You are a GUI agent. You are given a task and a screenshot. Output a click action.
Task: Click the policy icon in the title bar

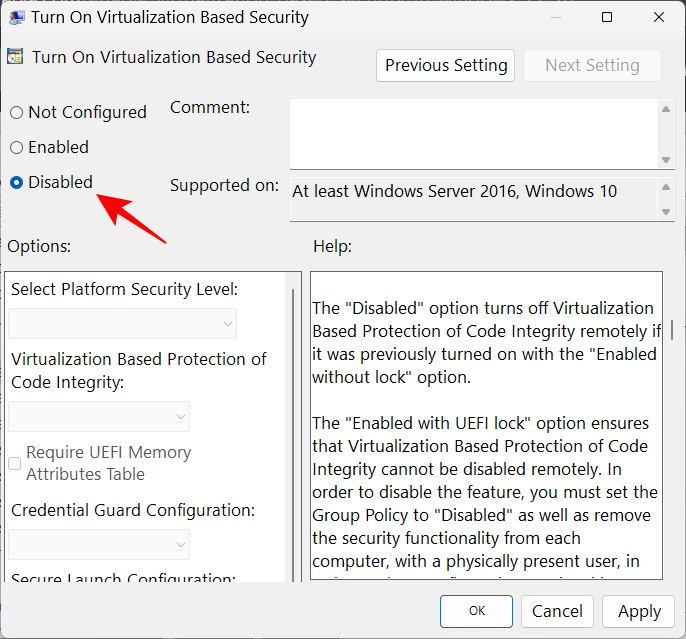click(x=16, y=17)
